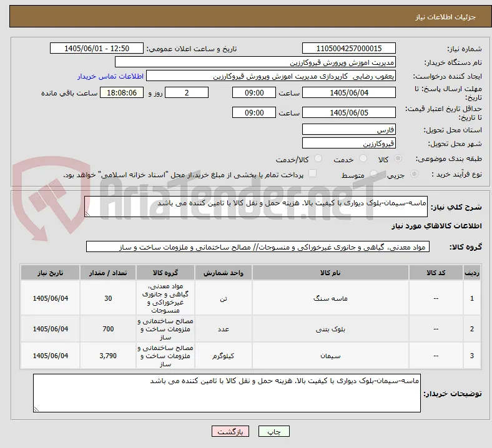Click the buyer organization name field
The width and height of the screenshot is (492, 448).
pos(255,62)
